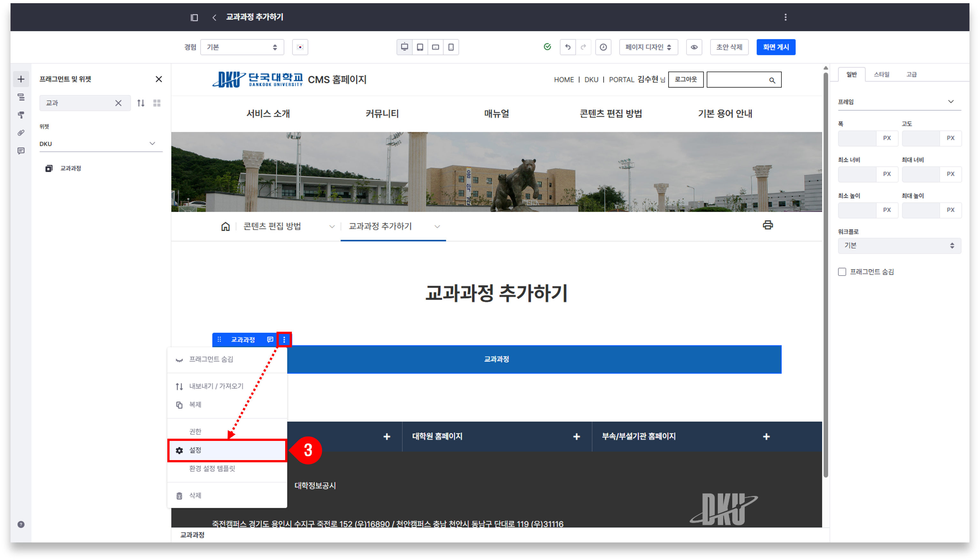
Task: Toggle card view grid icon
Action: (157, 103)
